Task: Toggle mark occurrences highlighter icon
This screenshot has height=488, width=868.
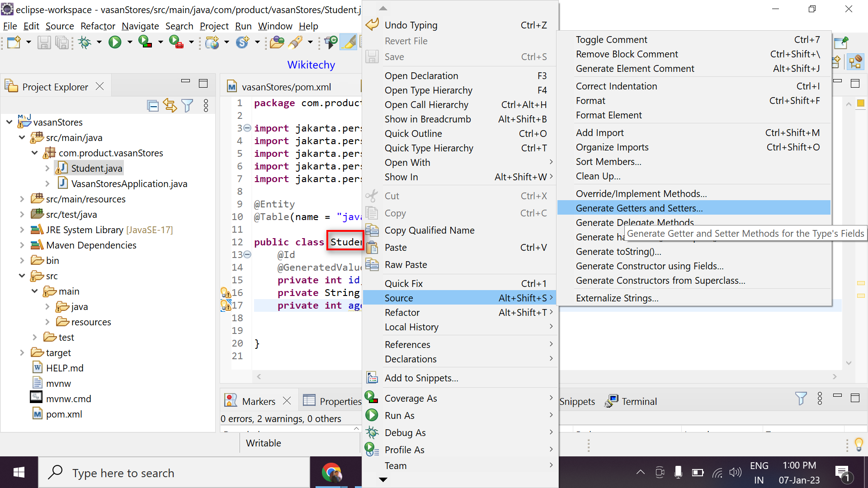Action: (x=348, y=42)
